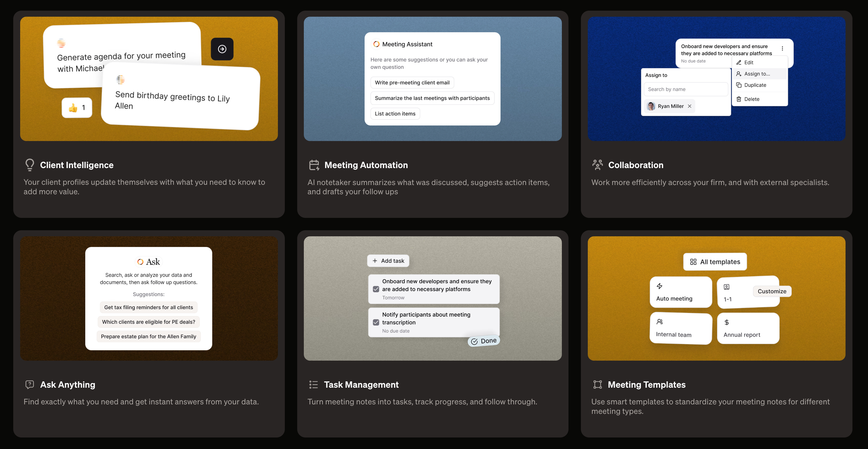Click the Customize button on 1-1 template
Viewport: 868px width, 449px height.
pos(772,291)
